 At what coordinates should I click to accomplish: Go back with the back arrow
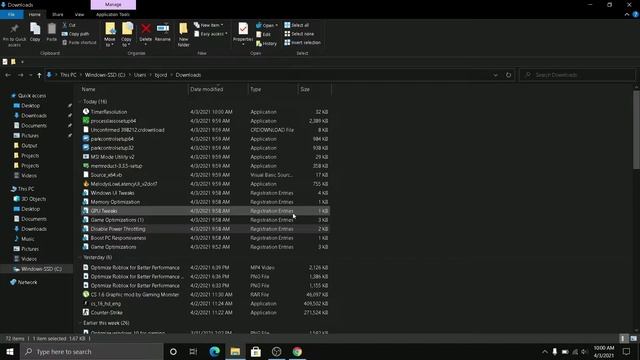point(8,75)
